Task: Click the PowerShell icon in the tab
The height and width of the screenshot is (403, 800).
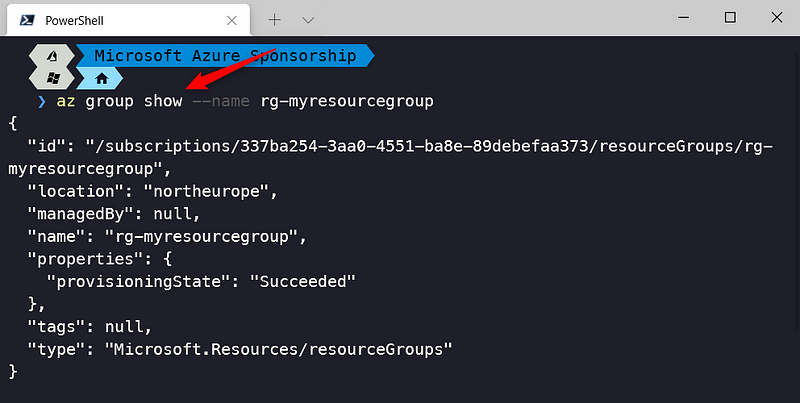Action: pyautogui.click(x=27, y=19)
